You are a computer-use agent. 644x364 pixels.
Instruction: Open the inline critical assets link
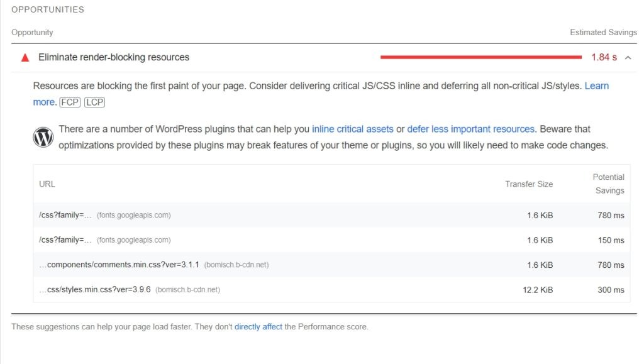pos(352,129)
